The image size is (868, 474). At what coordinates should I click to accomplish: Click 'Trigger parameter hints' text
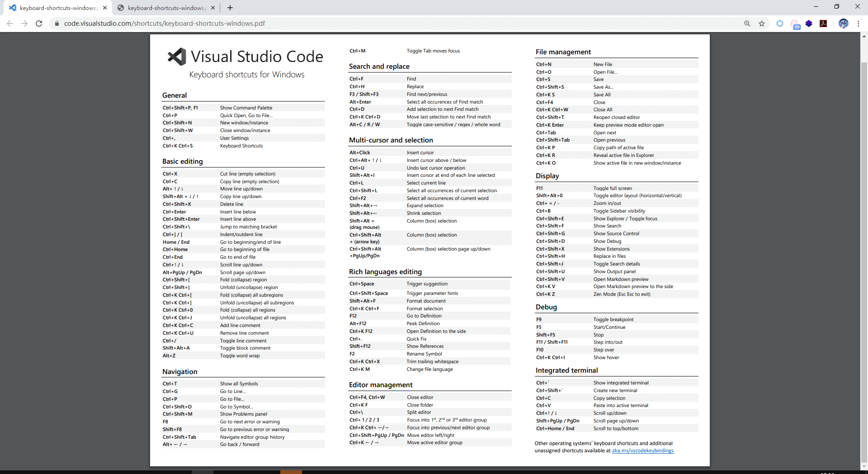tap(432, 293)
